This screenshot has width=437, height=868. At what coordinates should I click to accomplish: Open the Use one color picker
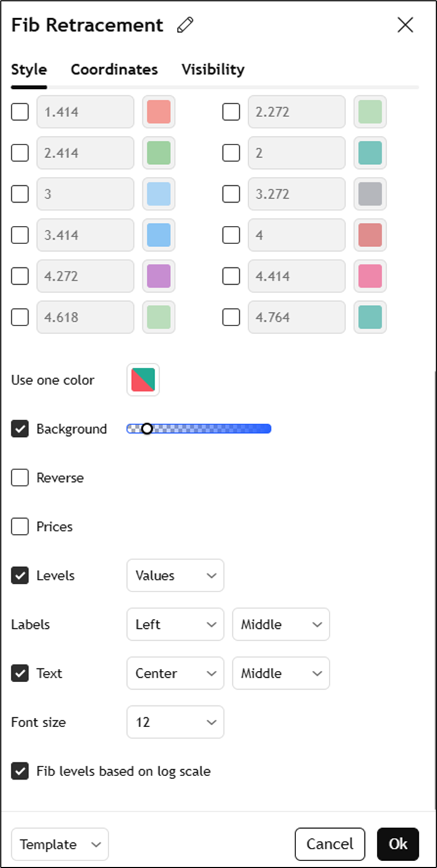(143, 380)
